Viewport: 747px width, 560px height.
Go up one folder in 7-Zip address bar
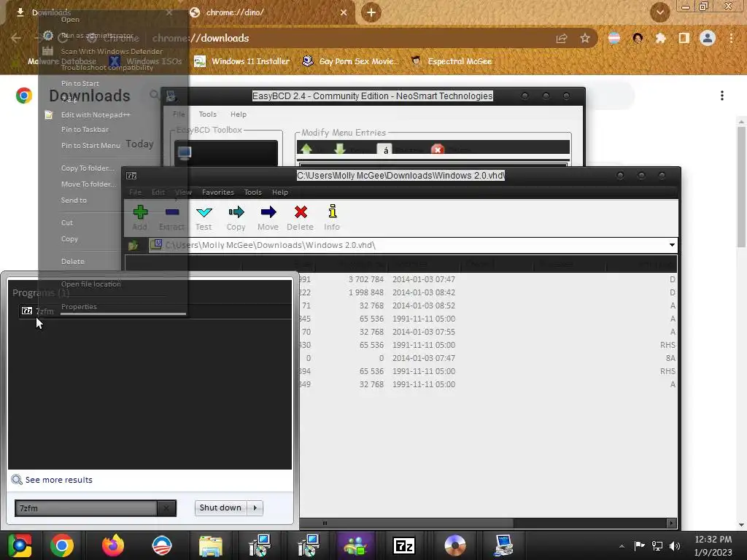pos(133,245)
